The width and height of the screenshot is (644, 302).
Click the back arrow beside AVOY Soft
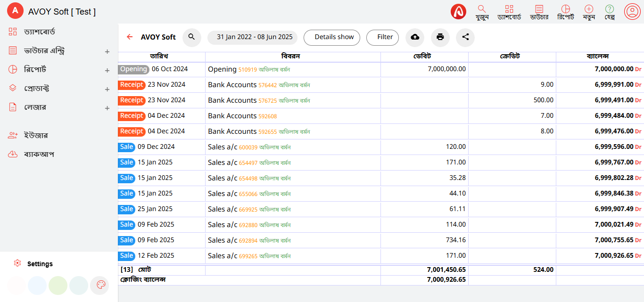pyautogui.click(x=130, y=37)
